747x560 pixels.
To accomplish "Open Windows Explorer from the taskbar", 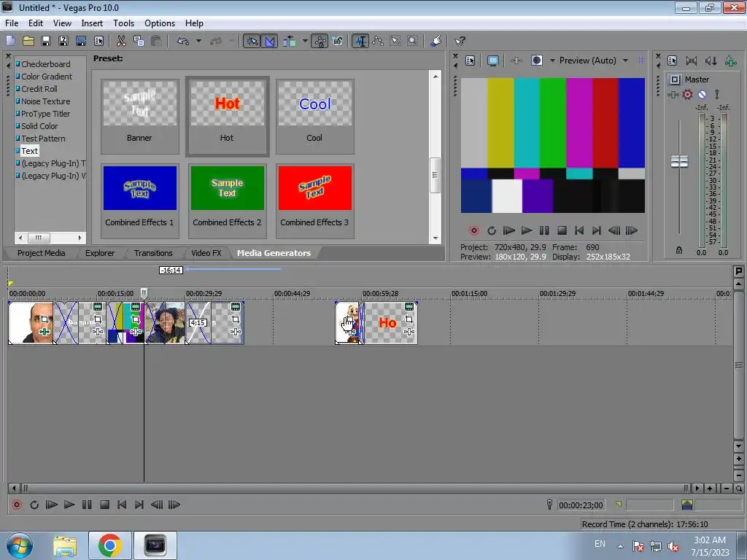I will [65, 545].
